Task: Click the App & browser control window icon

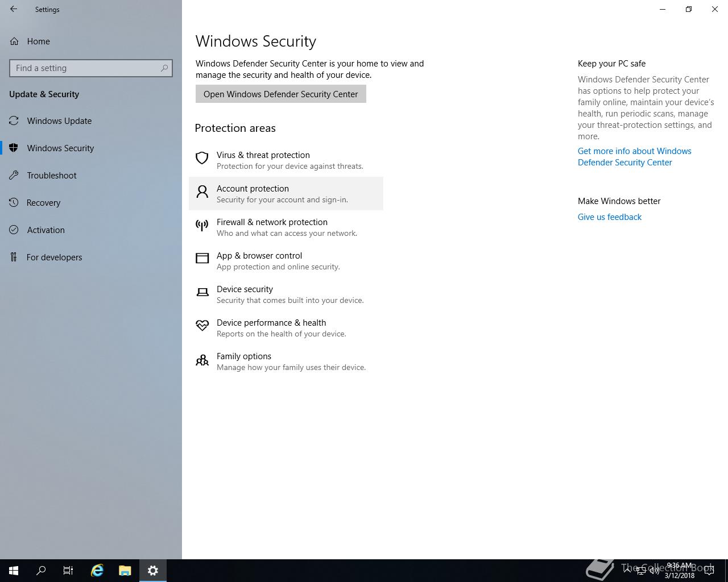Action: pyautogui.click(x=202, y=259)
